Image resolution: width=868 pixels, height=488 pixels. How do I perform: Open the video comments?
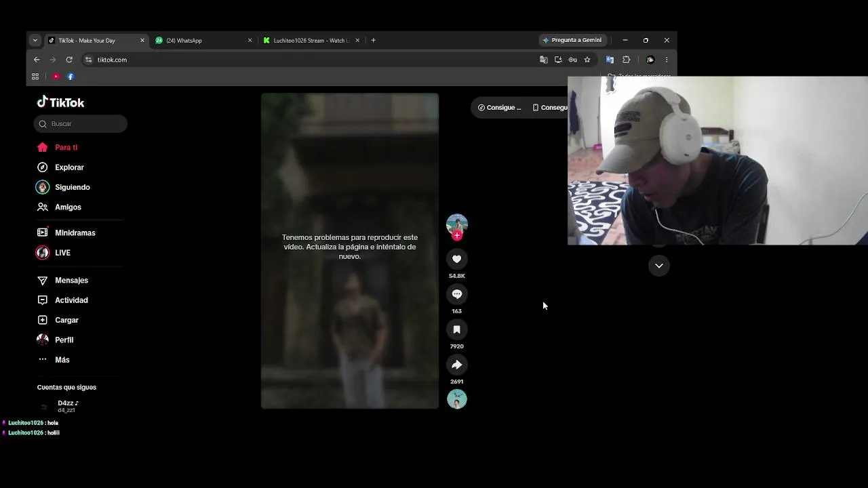(457, 294)
